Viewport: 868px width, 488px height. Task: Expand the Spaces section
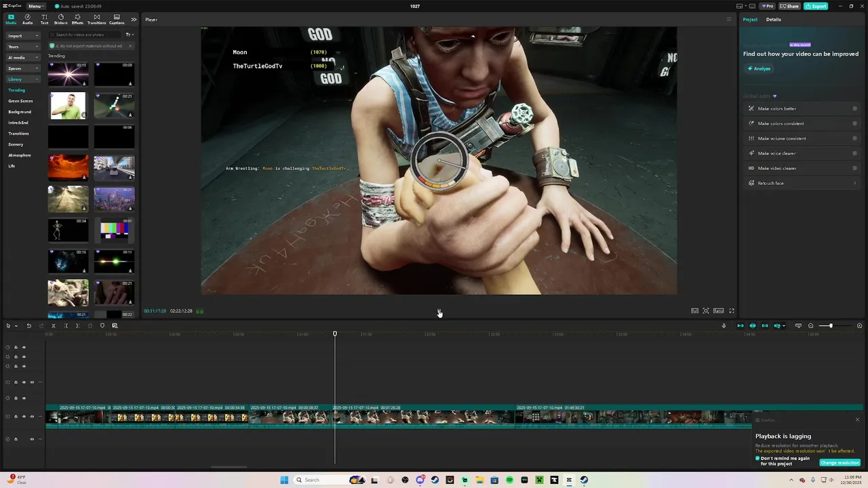tap(24, 68)
